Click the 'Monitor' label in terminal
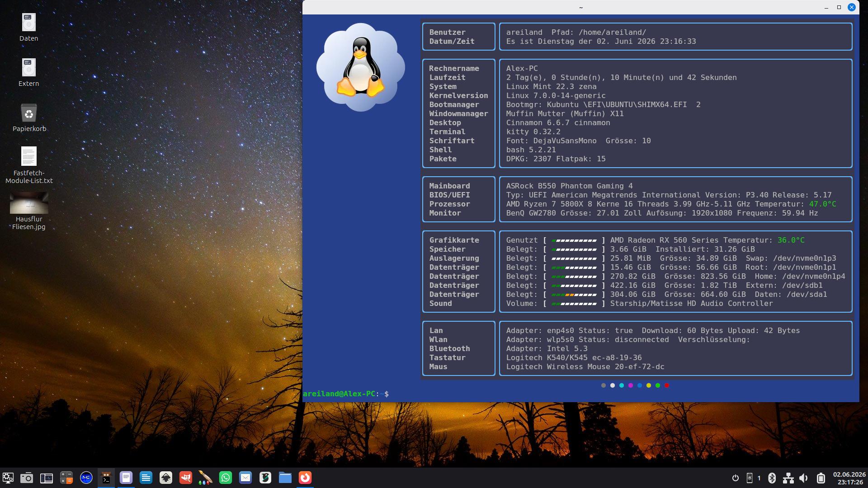This screenshot has width=868, height=488. coord(445,213)
